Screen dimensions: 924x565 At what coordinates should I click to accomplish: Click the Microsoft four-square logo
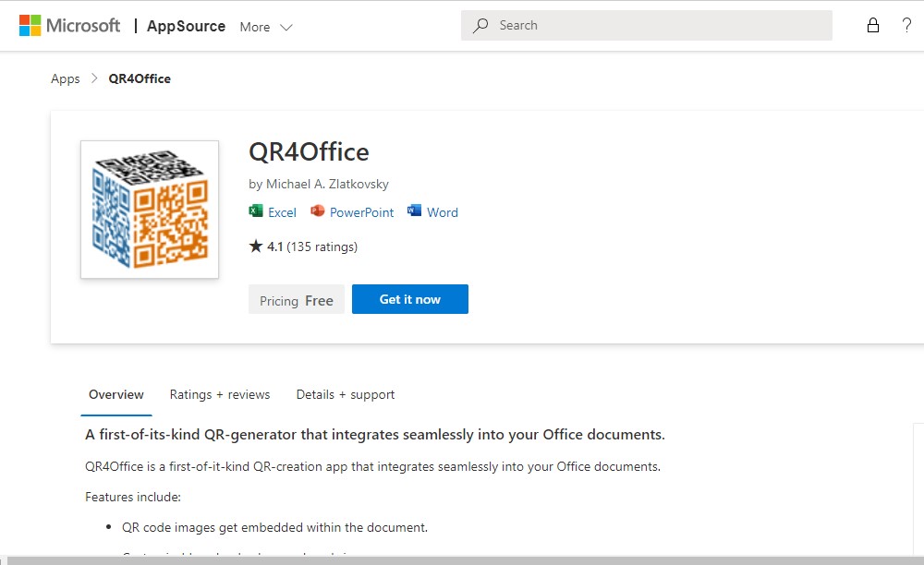click(x=30, y=25)
